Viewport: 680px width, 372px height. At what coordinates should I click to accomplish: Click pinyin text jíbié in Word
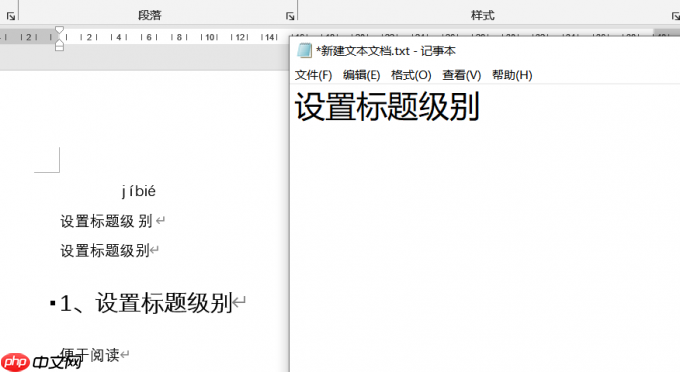click(x=138, y=191)
